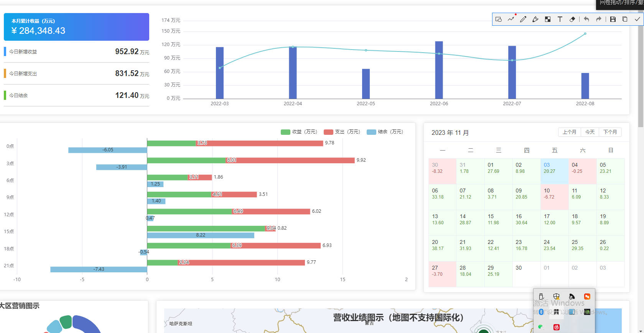Select the mosaic blur tool
644x333 pixels.
[548, 19]
